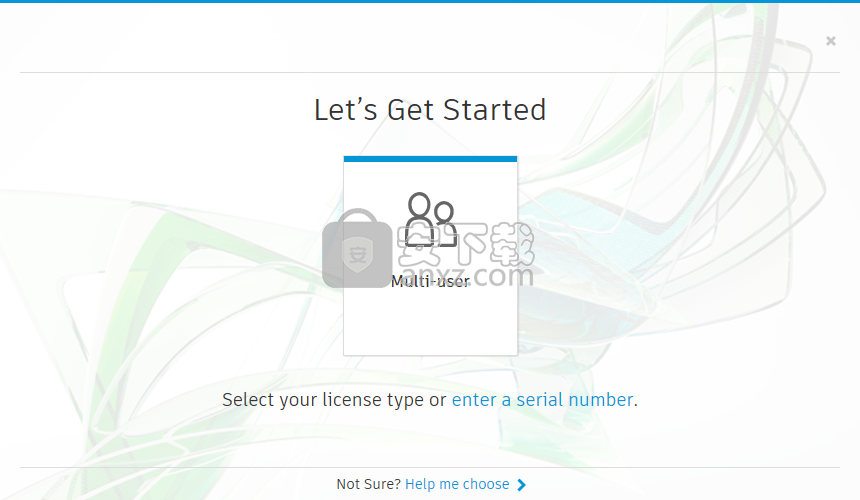Click the Multi-user two-person icon
This screenshot has height=500, width=860.
[431, 219]
